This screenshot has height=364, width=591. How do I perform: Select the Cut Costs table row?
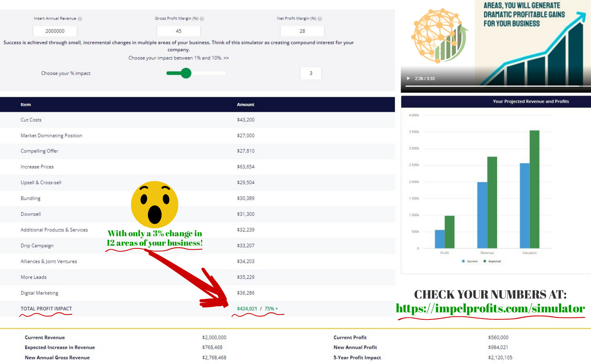197,120
